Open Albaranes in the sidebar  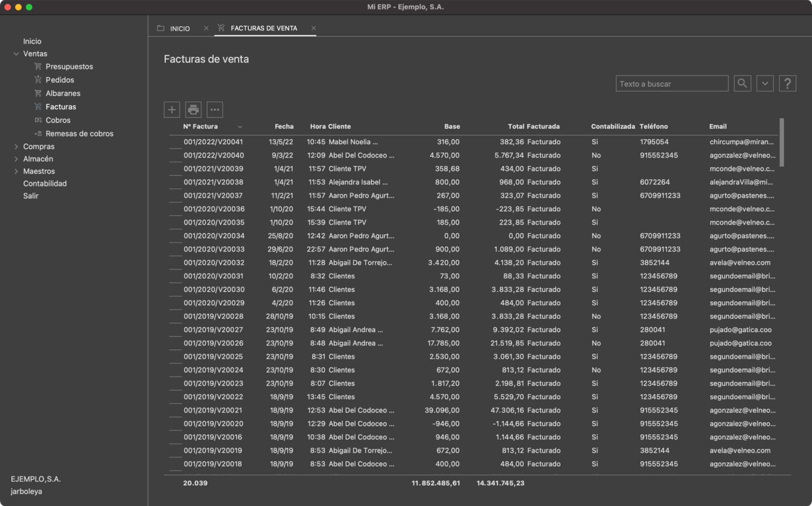(x=63, y=93)
